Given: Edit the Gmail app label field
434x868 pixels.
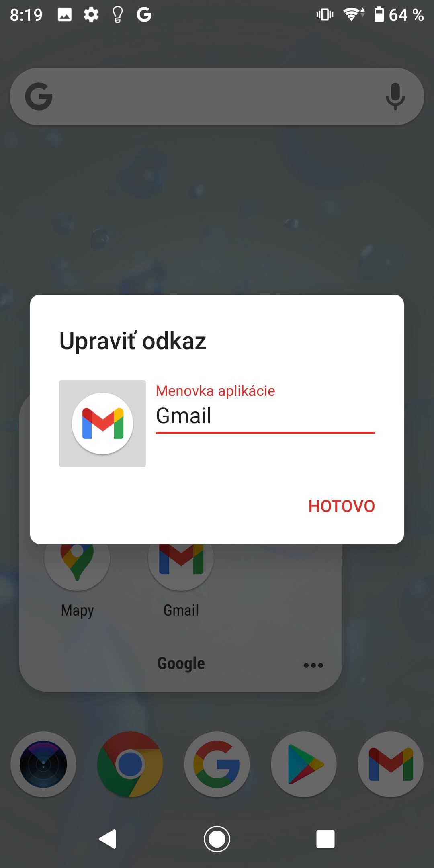Looking at the screenshot, I should click(x=265, y=416).
